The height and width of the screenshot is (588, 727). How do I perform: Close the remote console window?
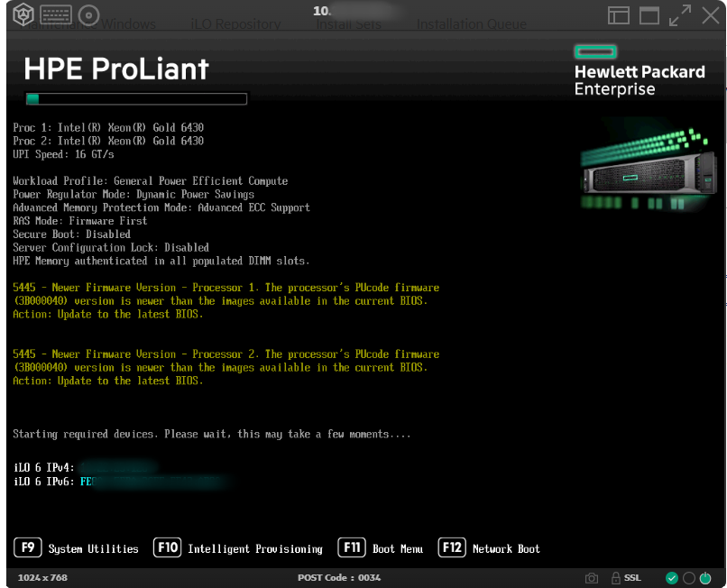pyautogui.click(x=710, y=14)
